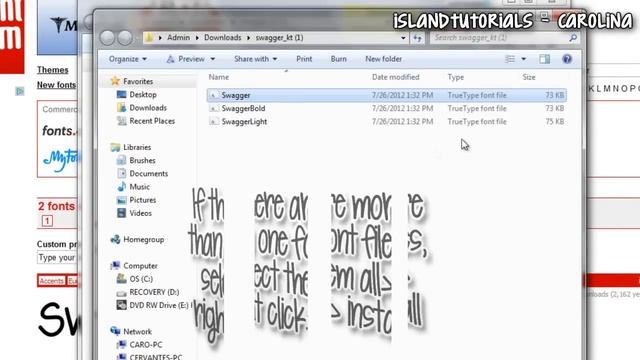Click the SwaggerLight font file icon

click(x=213, y=122)
